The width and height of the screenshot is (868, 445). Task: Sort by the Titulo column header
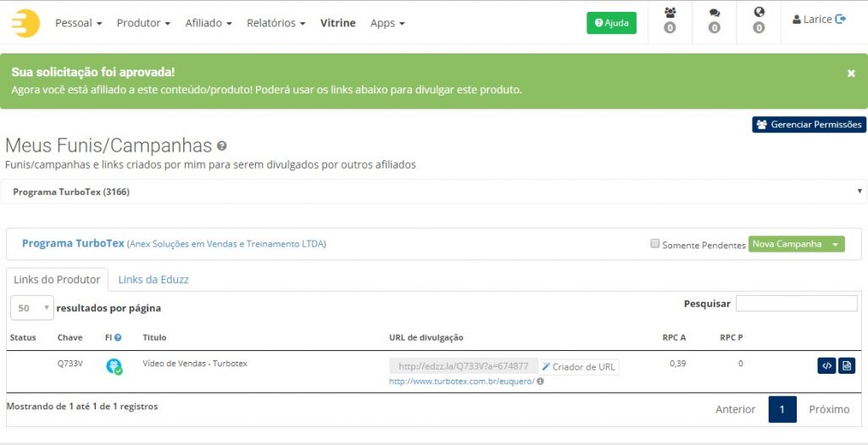pyautogui.click(x=154, y=337)
